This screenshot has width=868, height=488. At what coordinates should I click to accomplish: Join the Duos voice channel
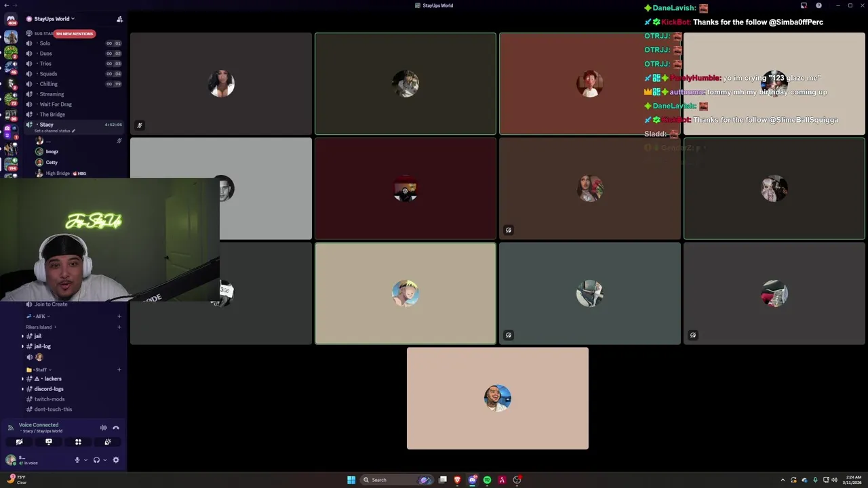[x=75, y=54]
